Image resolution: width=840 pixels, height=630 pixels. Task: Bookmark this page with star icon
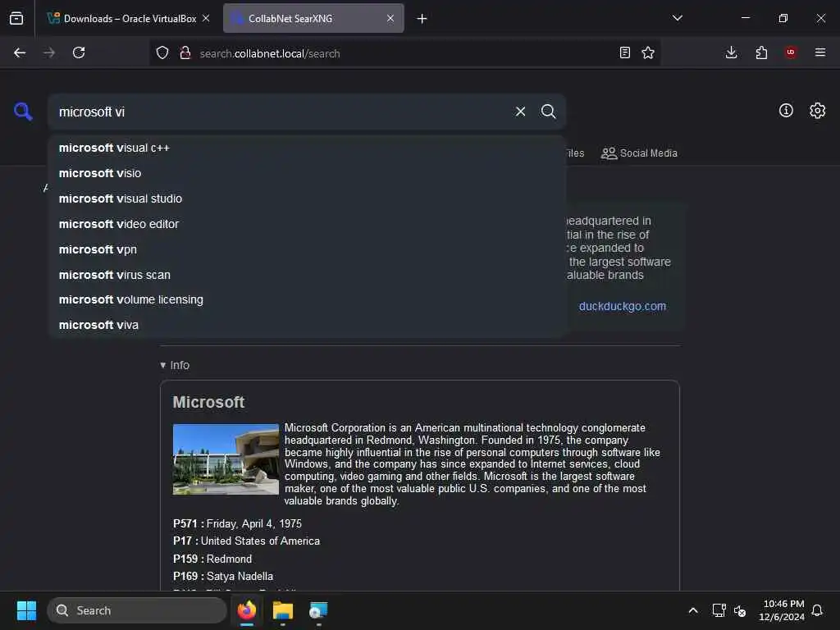point(648,52)
